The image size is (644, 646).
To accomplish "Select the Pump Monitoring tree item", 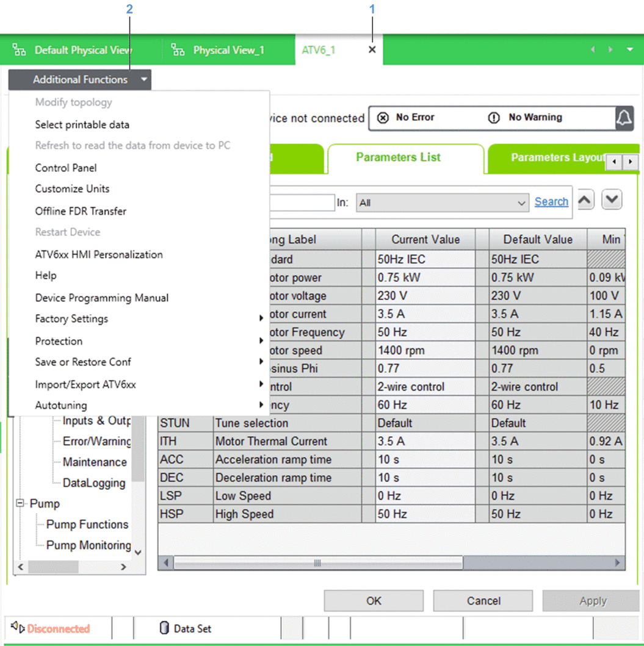I will click(89, 545).
